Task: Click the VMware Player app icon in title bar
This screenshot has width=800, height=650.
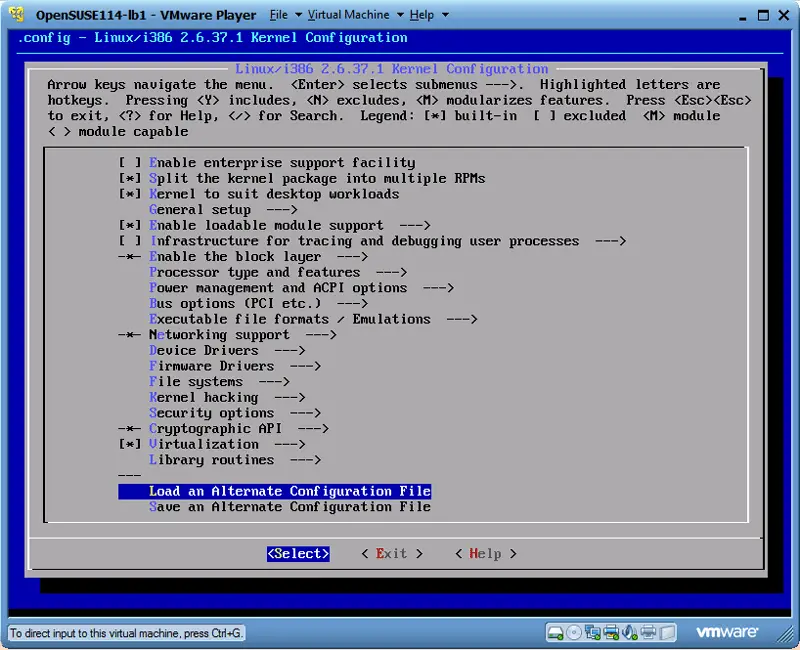Action: (x=17, y=14)
